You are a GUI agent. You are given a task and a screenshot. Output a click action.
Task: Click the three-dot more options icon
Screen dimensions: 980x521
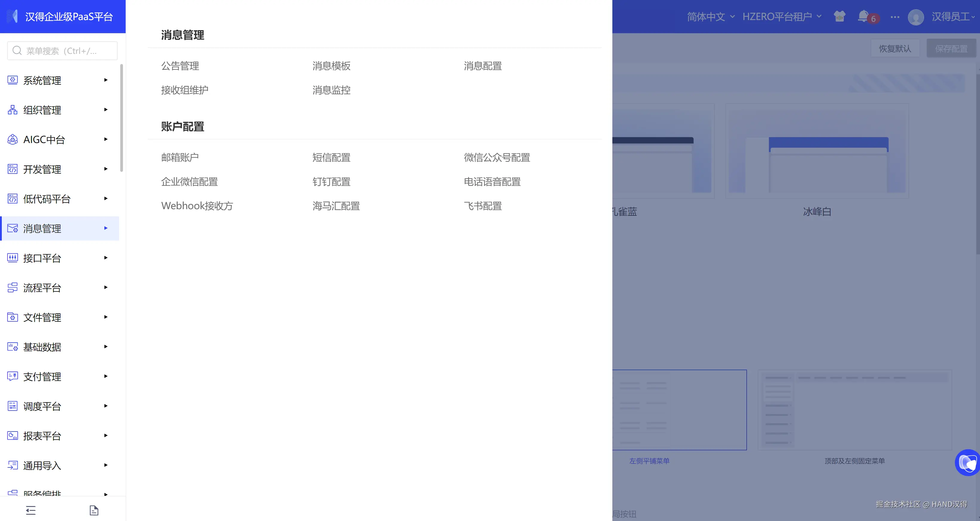click(x=895, y=17)
